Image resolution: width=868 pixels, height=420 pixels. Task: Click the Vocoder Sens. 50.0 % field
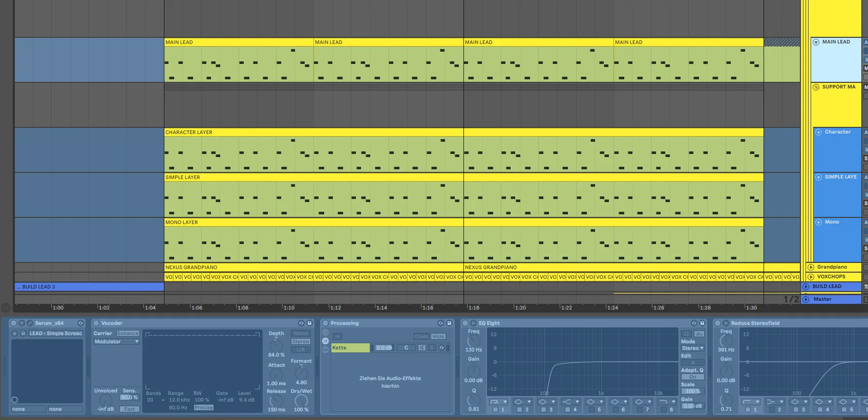129,397
